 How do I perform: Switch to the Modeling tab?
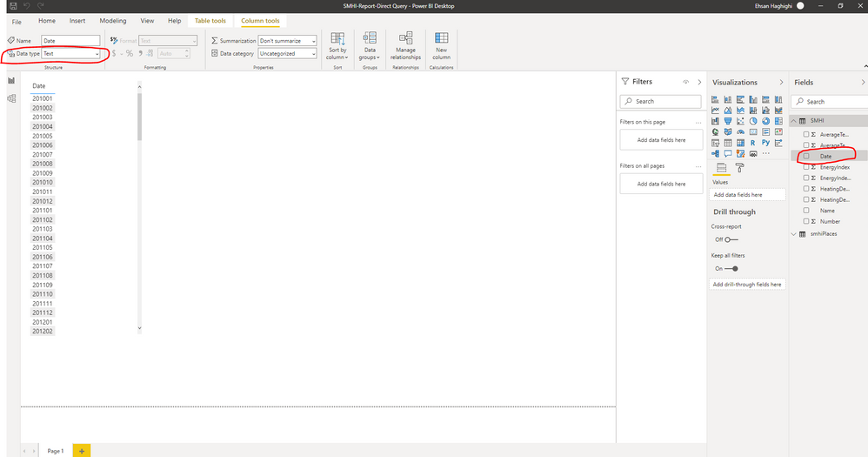(113, 21)
